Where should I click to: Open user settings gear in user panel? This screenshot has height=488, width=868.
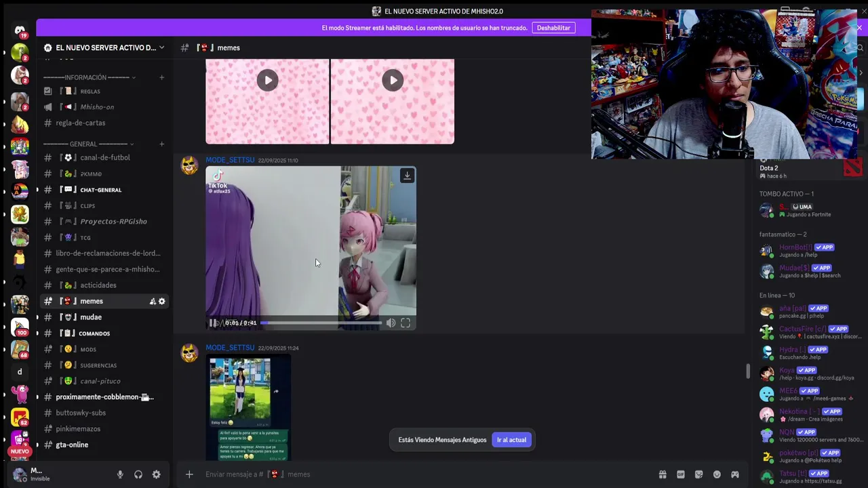[x=157, y=474]
